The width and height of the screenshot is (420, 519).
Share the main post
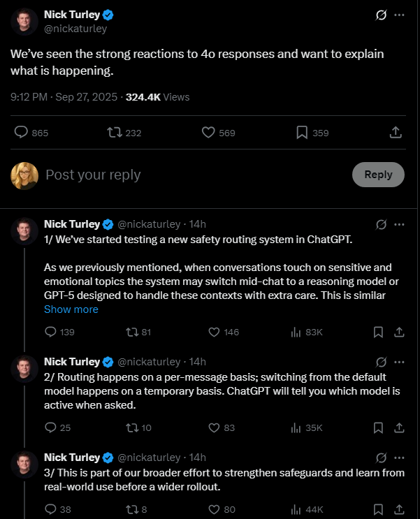pos(395,133)
